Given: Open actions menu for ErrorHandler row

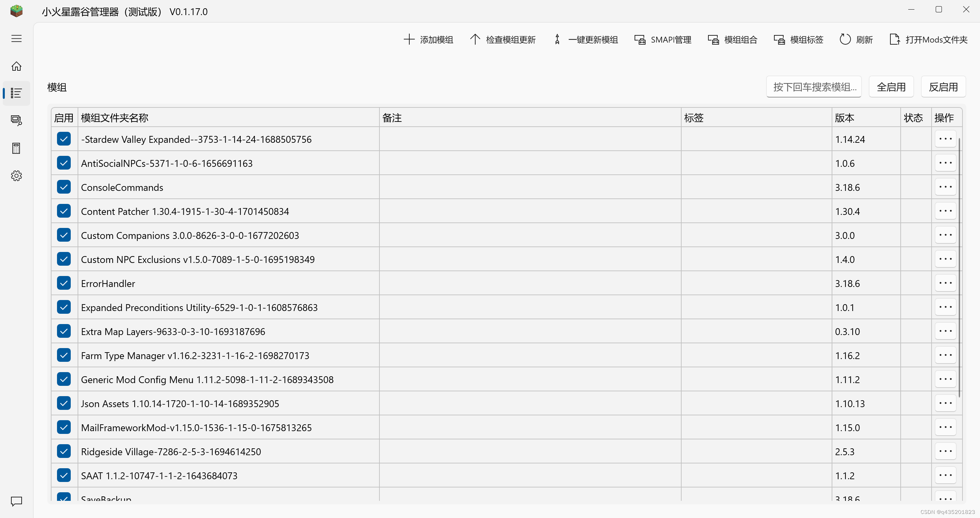Looking at the screenshot, I should coord(945,283).
